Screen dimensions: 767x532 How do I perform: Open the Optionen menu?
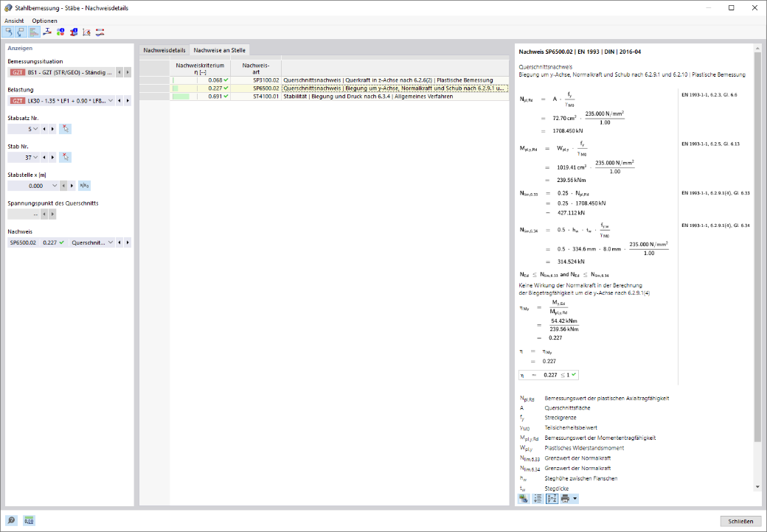(44, 21)
